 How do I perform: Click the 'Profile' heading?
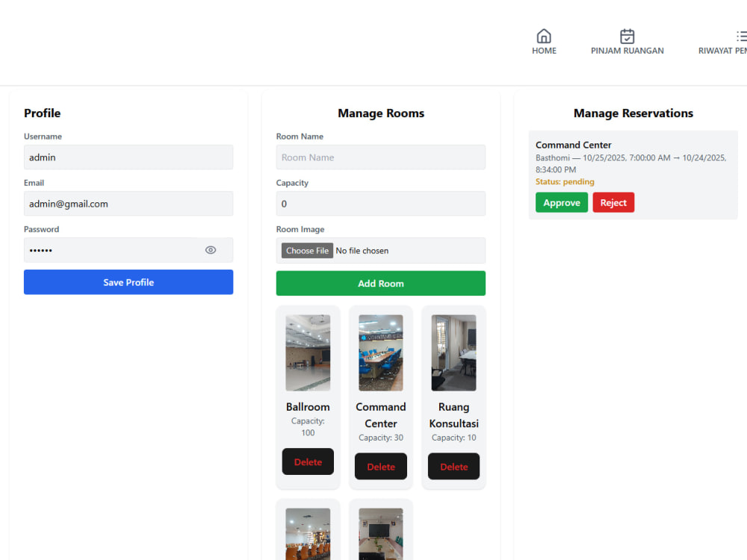coord(43,113)
